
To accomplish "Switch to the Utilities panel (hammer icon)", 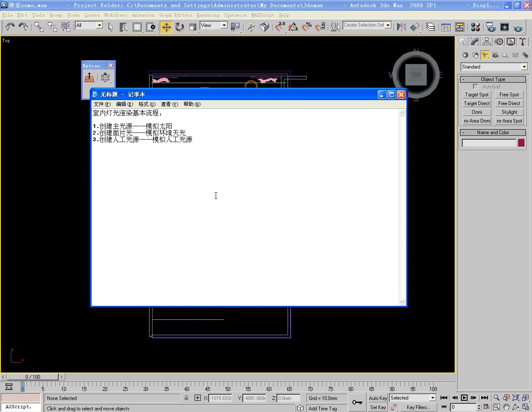I will pos(522,41).
